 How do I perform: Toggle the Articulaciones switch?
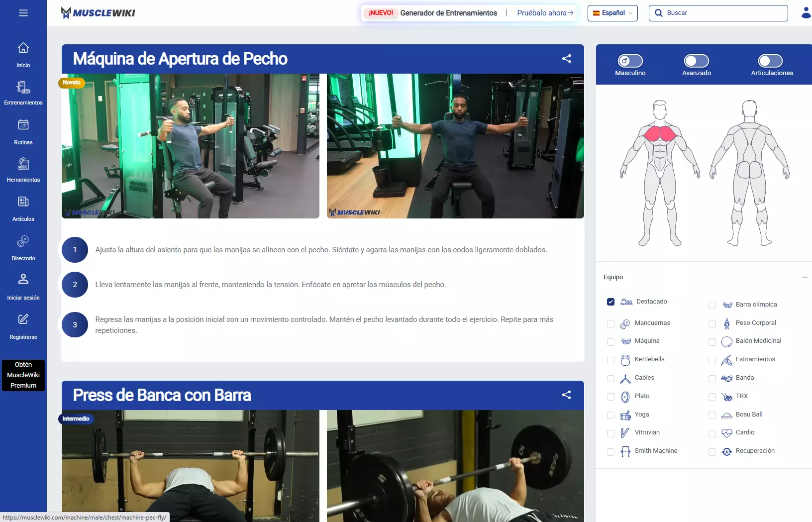(x=771, y=61)
